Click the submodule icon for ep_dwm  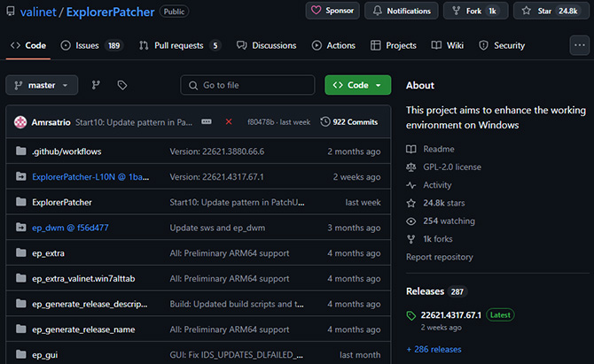pyautogui.click(x=21, y=227)
